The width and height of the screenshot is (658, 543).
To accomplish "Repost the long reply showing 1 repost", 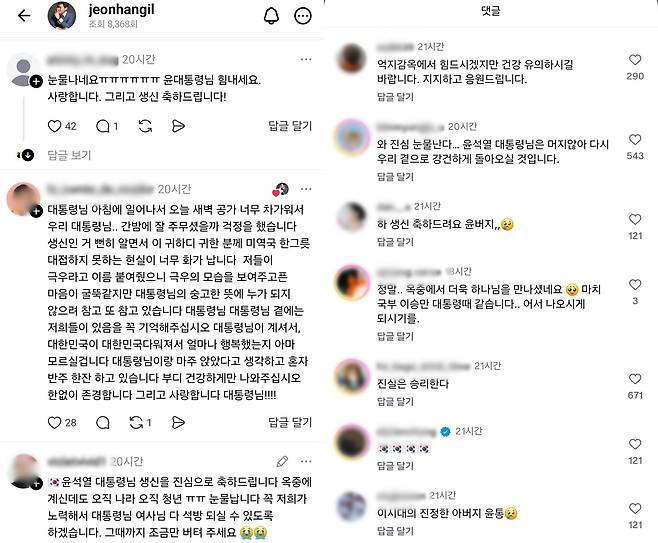I will (x=136, y=423).
